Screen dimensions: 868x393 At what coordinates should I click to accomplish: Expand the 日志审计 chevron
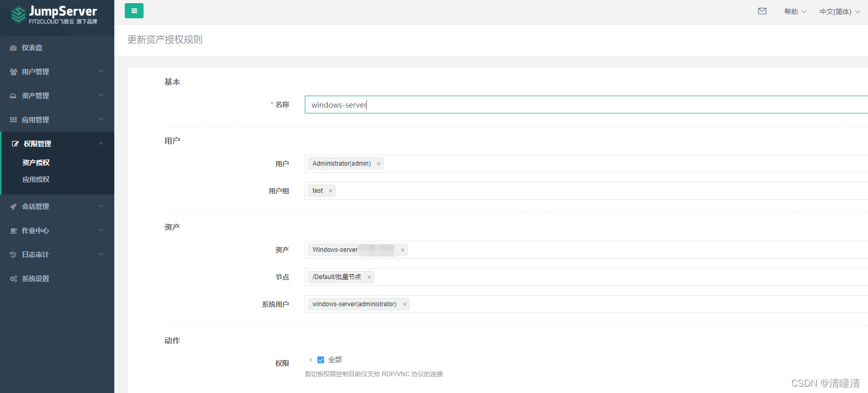click(x=101, y=254)
